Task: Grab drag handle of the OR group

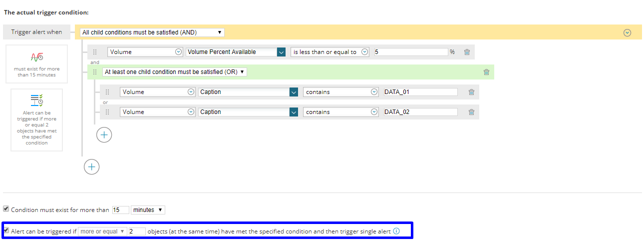Action: tap(95, 72)
